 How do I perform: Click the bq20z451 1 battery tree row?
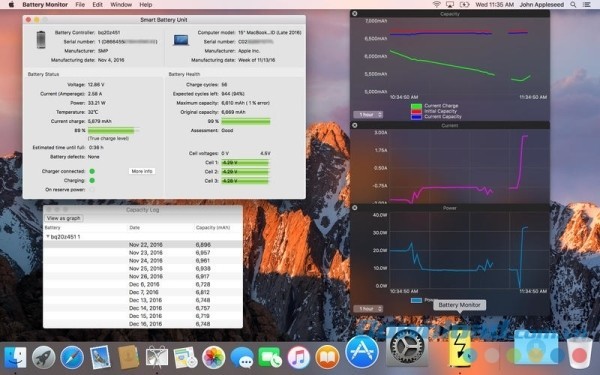(143, 236)
